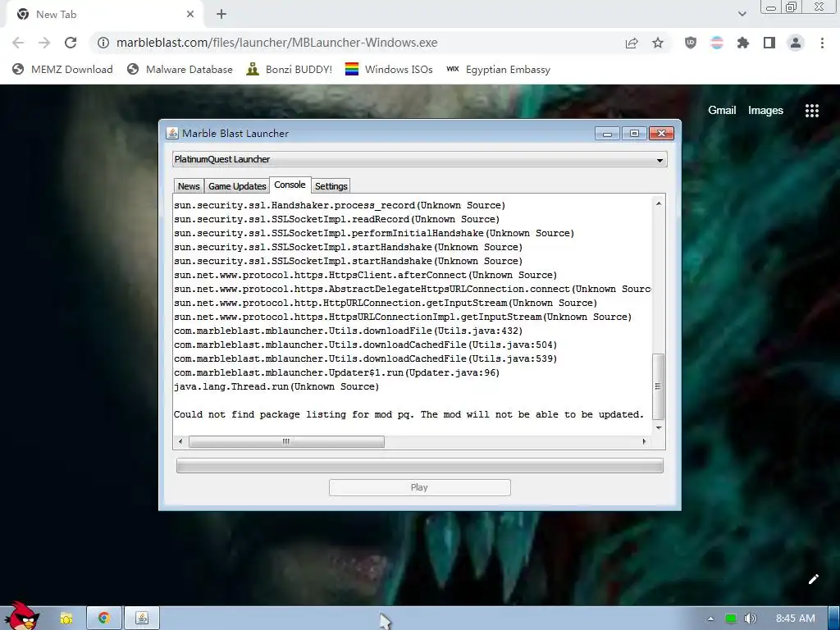Open the Extensions puzzle icon

coord(743,43)
